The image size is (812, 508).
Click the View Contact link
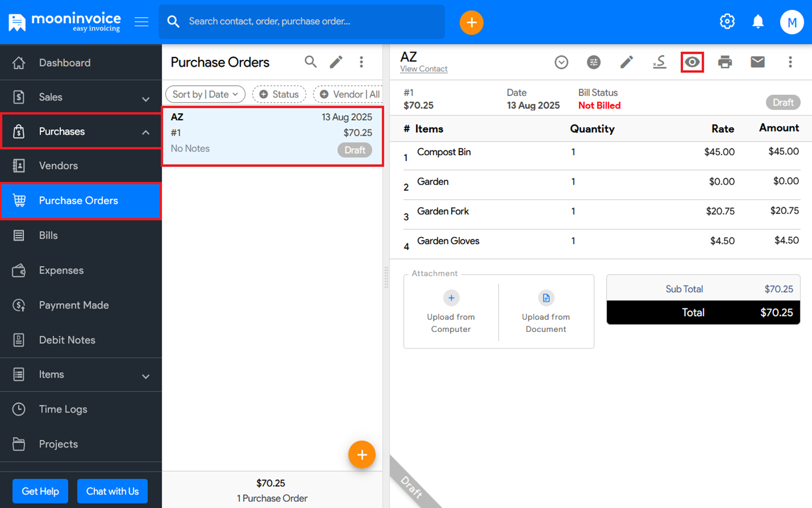pyautogui.click(x=423, y=69)
